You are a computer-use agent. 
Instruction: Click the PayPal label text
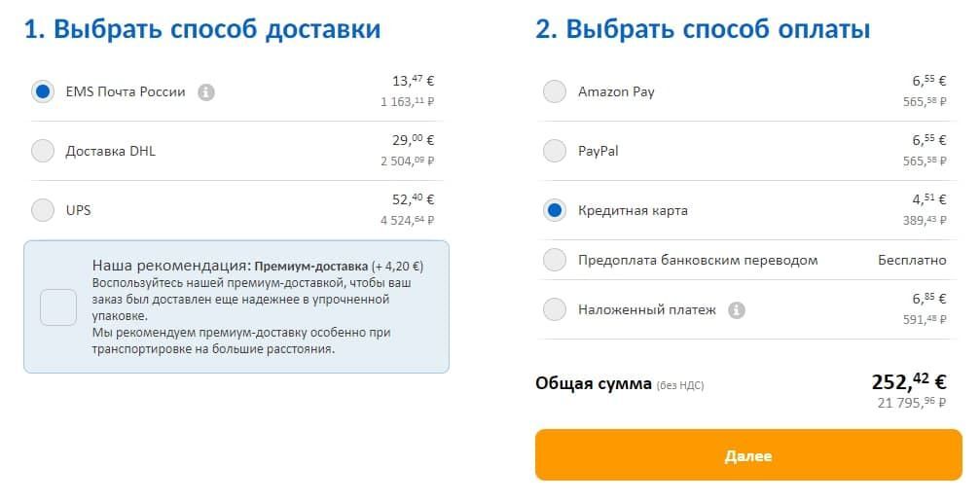[598, 151]
